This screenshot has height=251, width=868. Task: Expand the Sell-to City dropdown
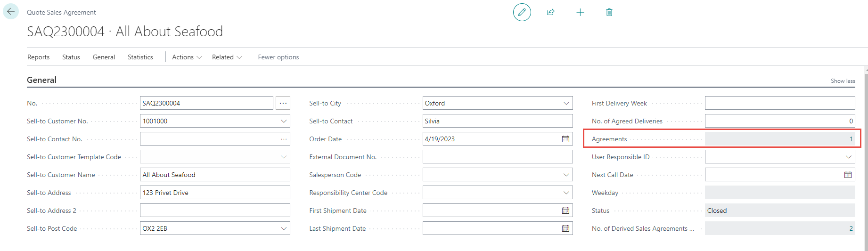click(x=566, y=103)
